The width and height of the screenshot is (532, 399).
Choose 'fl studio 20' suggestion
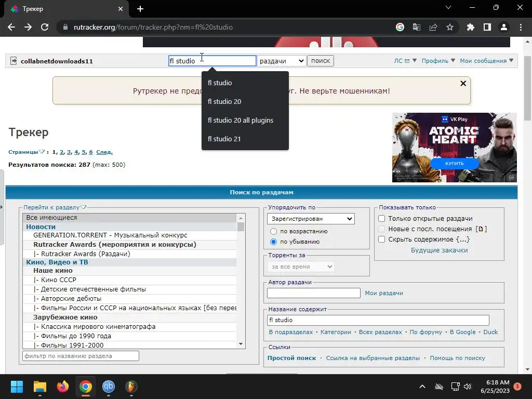(x=245, y=101)
